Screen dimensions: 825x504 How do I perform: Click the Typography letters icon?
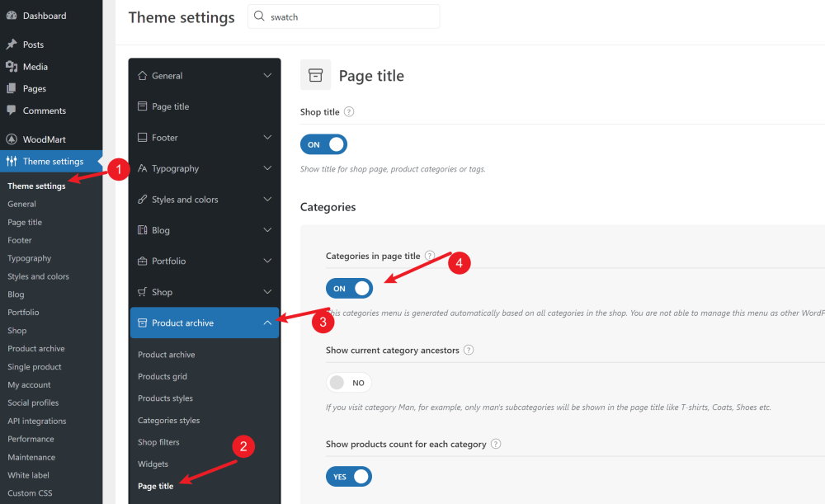(x=142, y=168)
